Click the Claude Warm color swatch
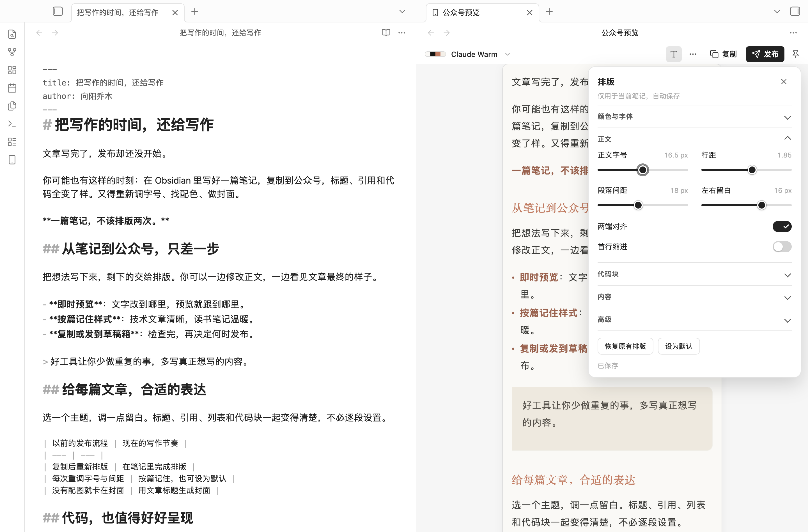The height and width of the screenshot is (532, 808). click(435, 54)
